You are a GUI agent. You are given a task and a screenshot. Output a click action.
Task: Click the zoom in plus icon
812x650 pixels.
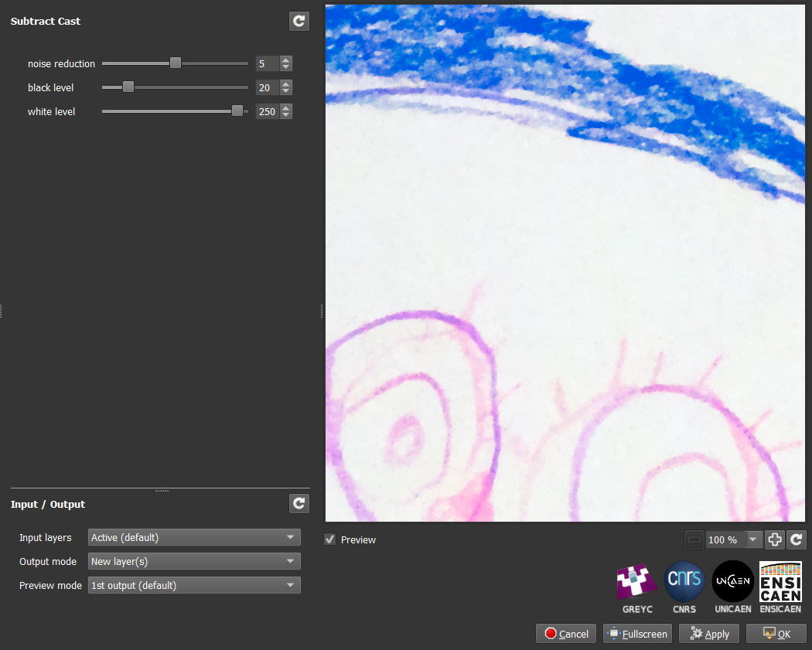click(x=775, y=539)
